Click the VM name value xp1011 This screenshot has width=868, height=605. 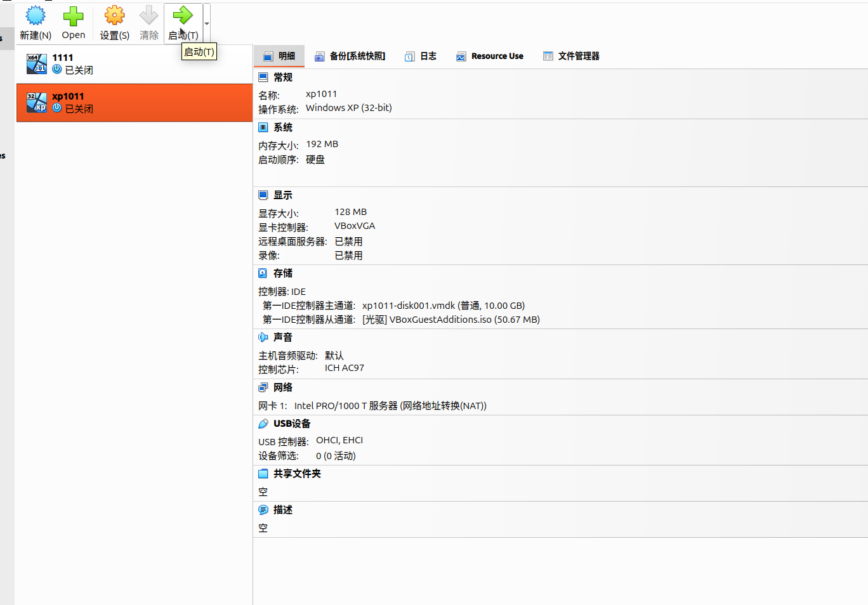coord(322,94)
